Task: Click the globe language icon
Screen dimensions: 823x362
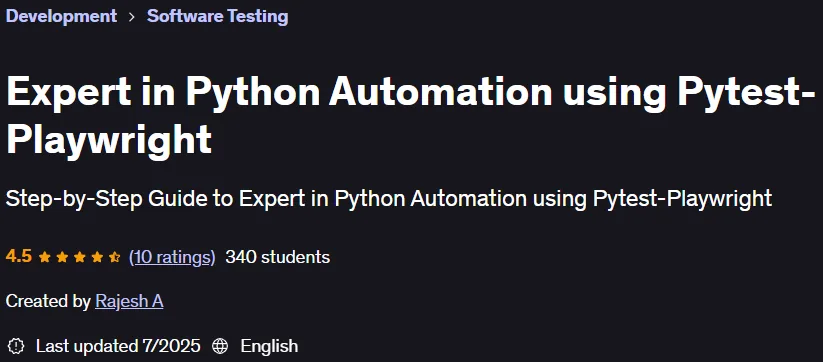Action: (220, 346)
